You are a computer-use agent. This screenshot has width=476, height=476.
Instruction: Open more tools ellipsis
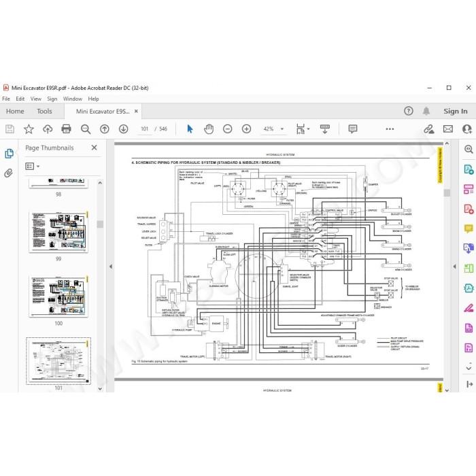390,129
